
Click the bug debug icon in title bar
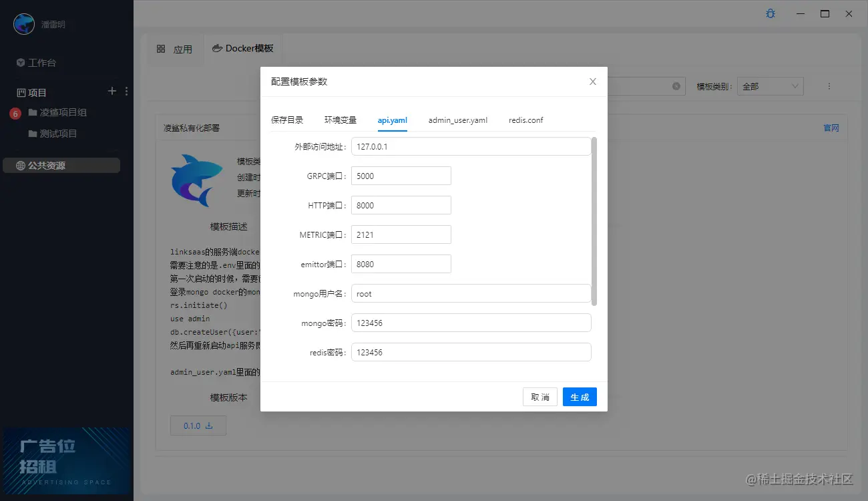click(x=771, y=13)
